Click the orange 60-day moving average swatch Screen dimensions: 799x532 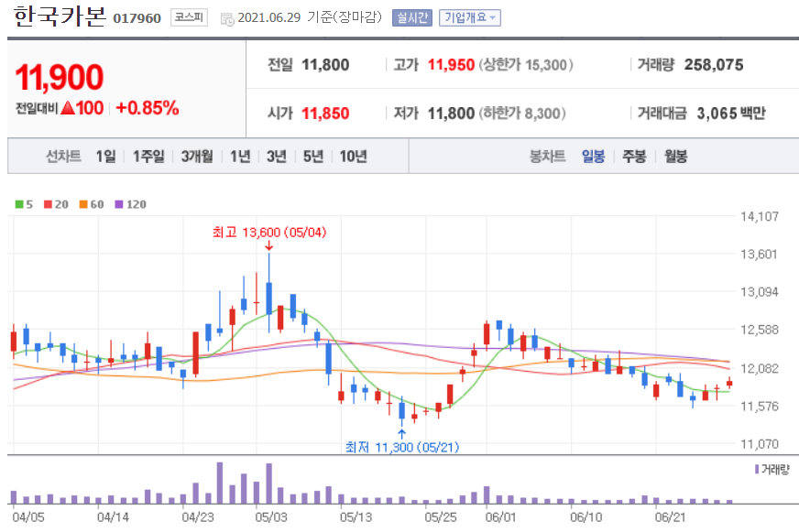(x=83, y=204)
